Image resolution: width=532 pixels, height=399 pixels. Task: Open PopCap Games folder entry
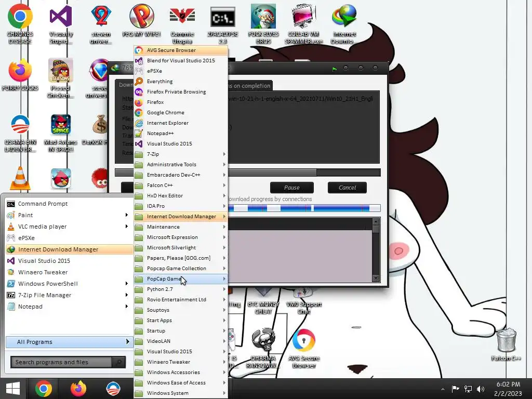click(x=181, y=279)
